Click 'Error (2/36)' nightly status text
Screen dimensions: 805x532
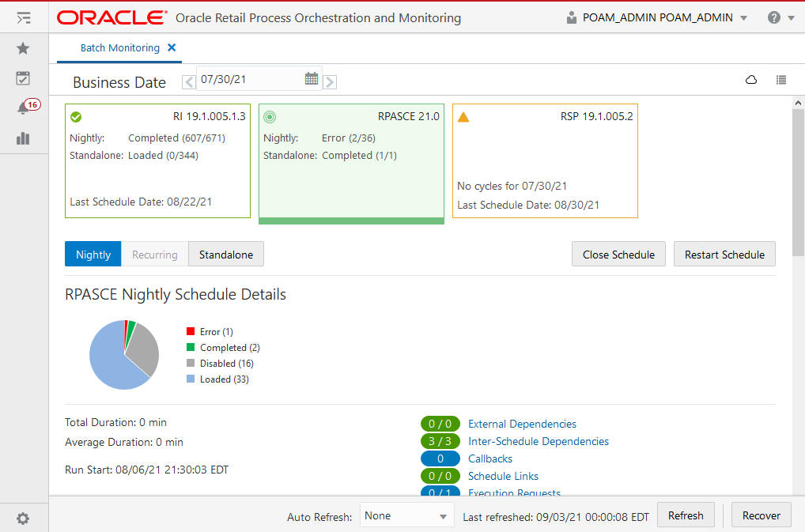pos(349,138)
